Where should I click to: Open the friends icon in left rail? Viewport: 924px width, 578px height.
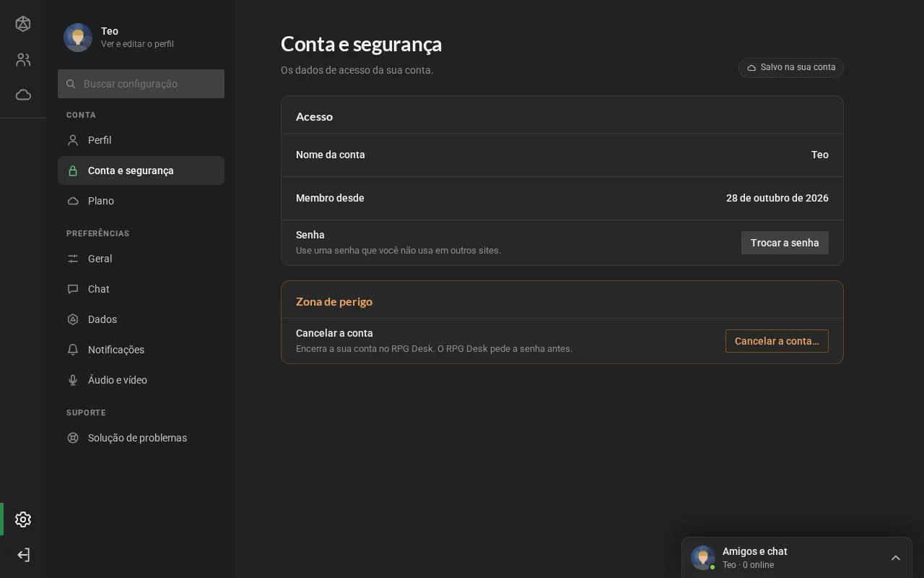[23, 60]
